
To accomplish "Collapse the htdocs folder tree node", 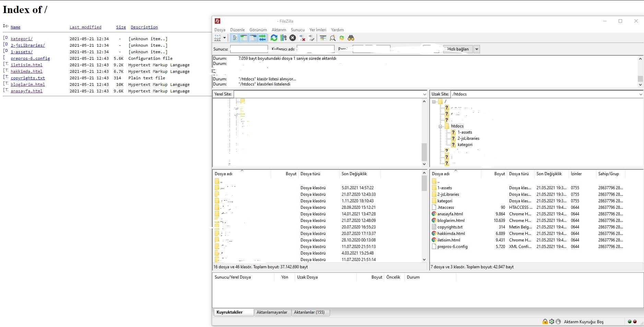I will [441, 126].
